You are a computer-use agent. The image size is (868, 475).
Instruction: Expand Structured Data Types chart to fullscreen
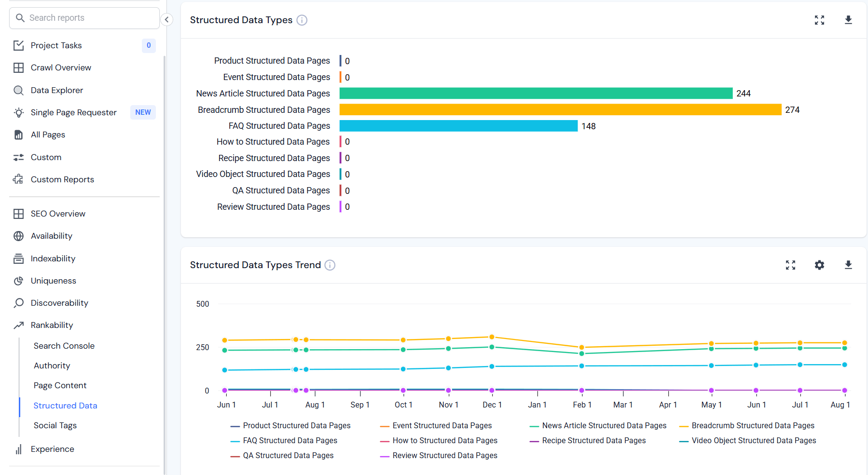pyautogui.click(x=819, y=20)
